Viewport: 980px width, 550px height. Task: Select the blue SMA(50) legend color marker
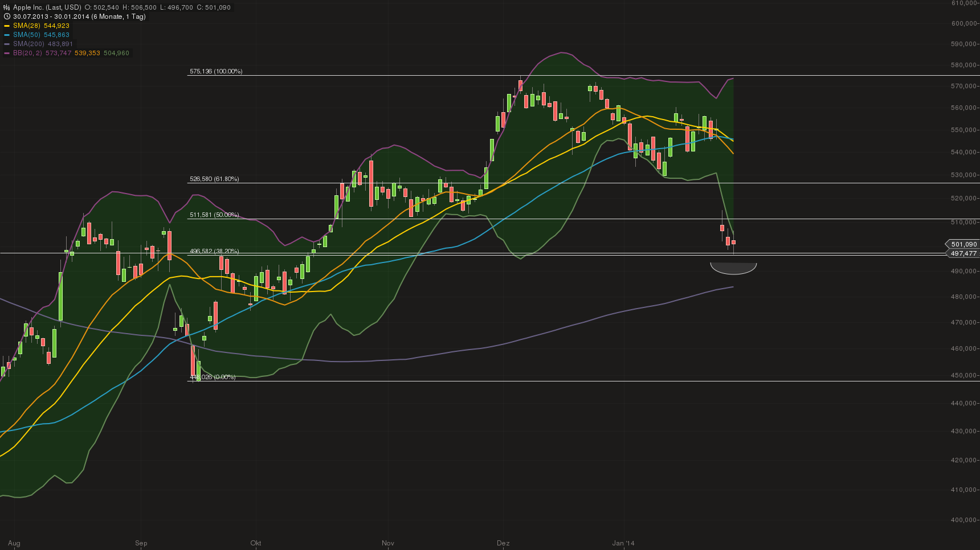(x=8, y=35)
